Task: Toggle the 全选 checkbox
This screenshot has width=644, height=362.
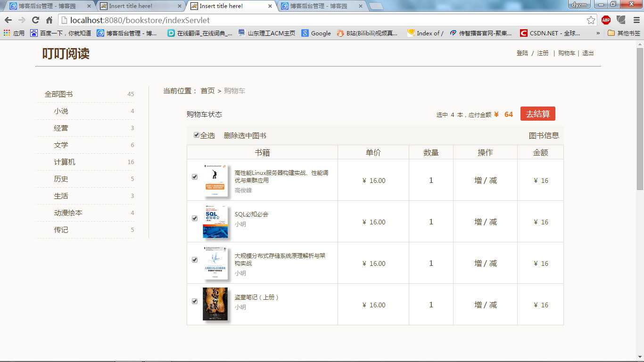Action: pyautogui.click(x=197, y=135)
